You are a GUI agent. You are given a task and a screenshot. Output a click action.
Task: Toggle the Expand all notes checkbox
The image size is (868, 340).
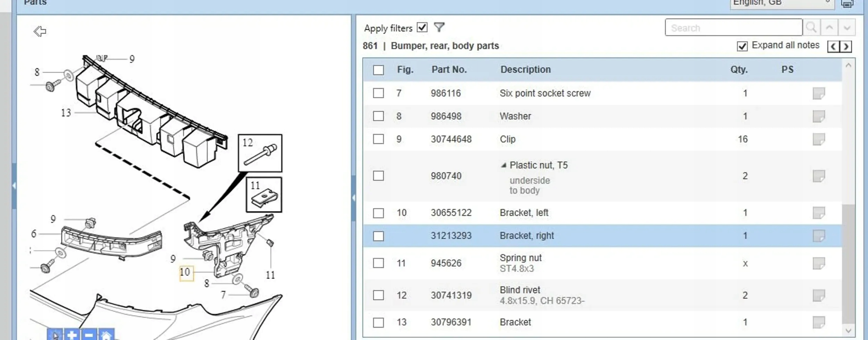pyautogui.click(x=742, y=46)
